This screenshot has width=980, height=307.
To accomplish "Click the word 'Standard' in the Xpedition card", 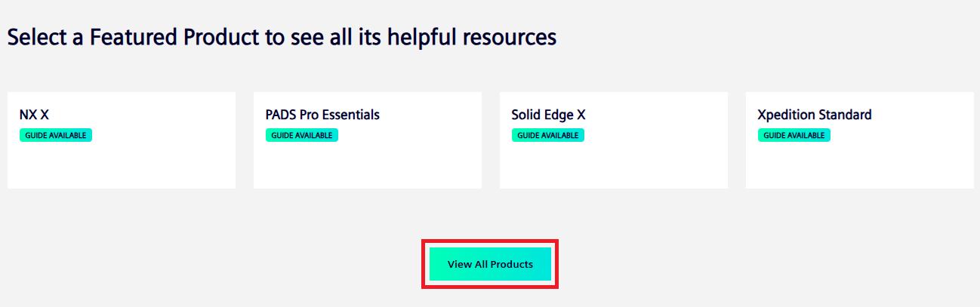I will pyautogui.click(x=845, y=115).
